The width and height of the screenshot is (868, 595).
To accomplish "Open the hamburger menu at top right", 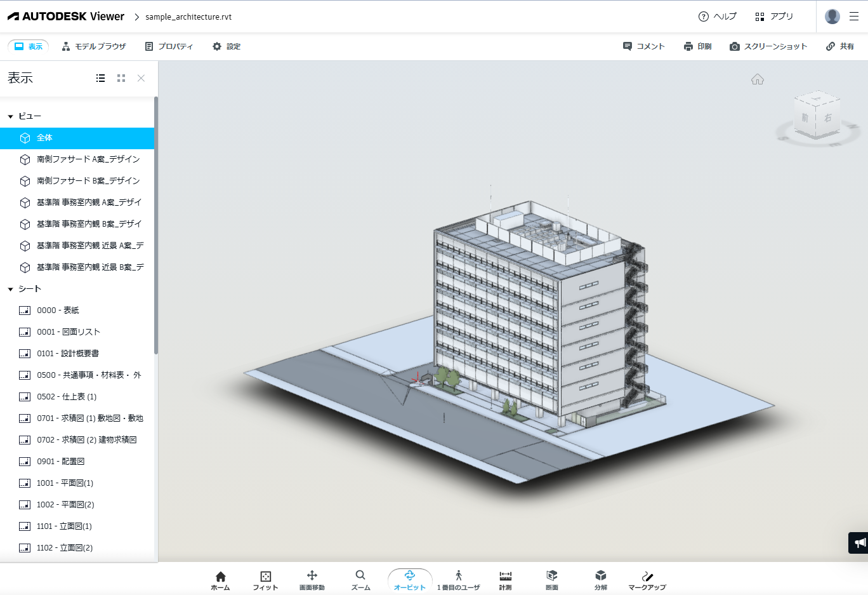I will 854,17.
